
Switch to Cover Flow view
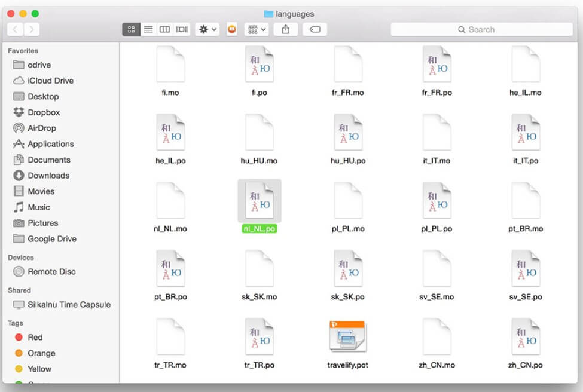point(181,29)
